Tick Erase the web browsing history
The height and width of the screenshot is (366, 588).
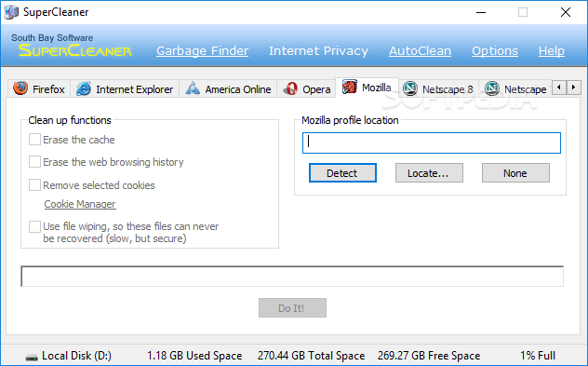(34, 162)
